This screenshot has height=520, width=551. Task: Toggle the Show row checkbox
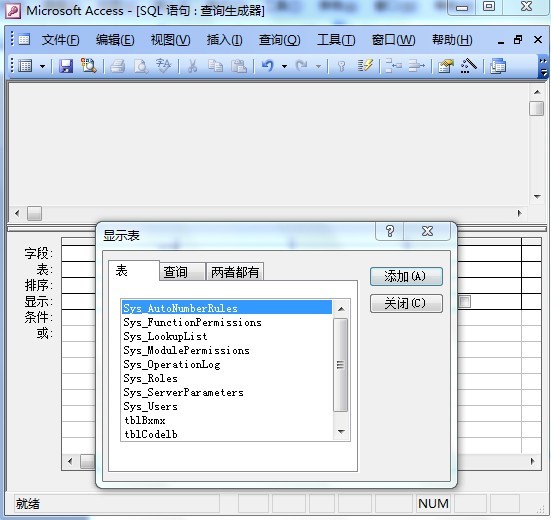click(x=465, y=301)
